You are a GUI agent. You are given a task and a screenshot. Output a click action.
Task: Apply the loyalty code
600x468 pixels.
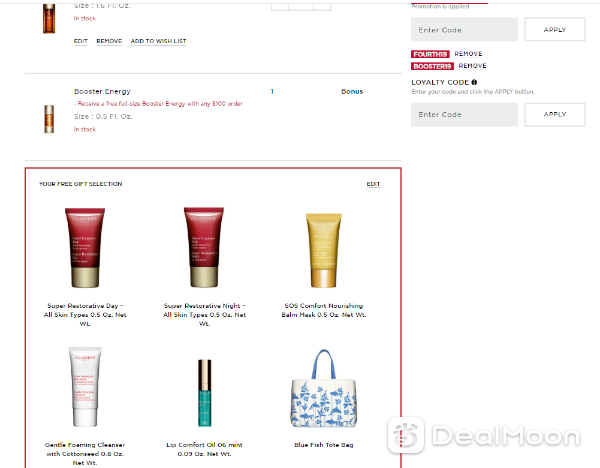(554, 114)
